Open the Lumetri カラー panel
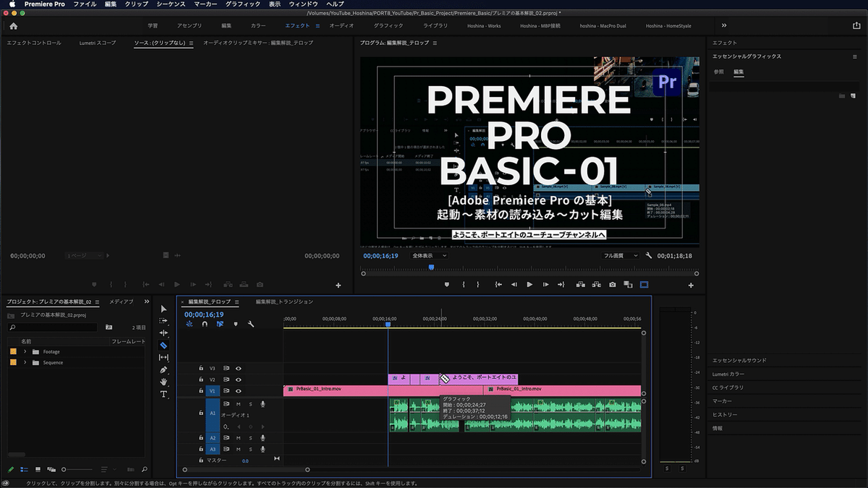868x488 pixels. pos(728,374)
